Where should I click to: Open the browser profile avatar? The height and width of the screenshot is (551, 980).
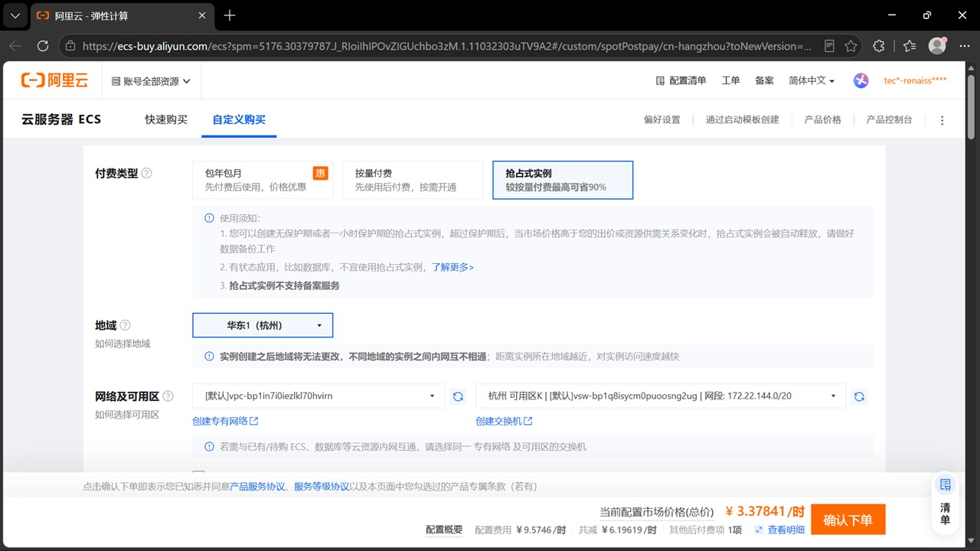(x=937, y=46)
